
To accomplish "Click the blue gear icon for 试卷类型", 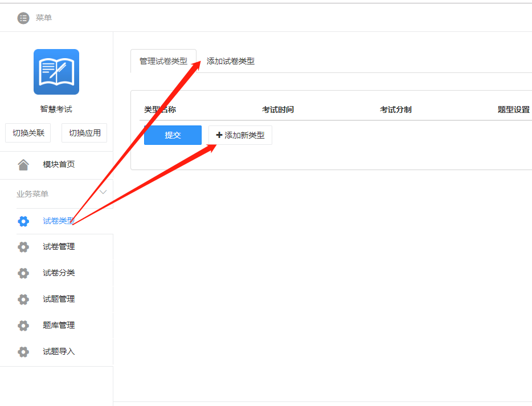I will tap(23, 221).
